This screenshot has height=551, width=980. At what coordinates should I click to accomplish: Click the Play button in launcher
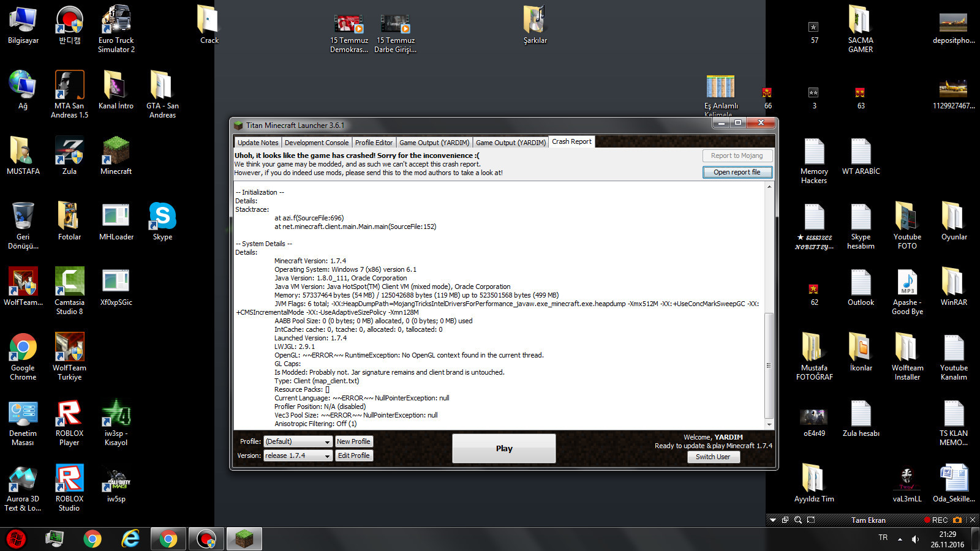pos(504,448)
